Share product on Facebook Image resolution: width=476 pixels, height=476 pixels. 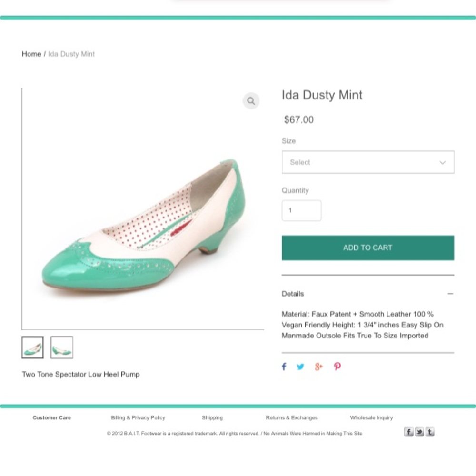(284, 367)
